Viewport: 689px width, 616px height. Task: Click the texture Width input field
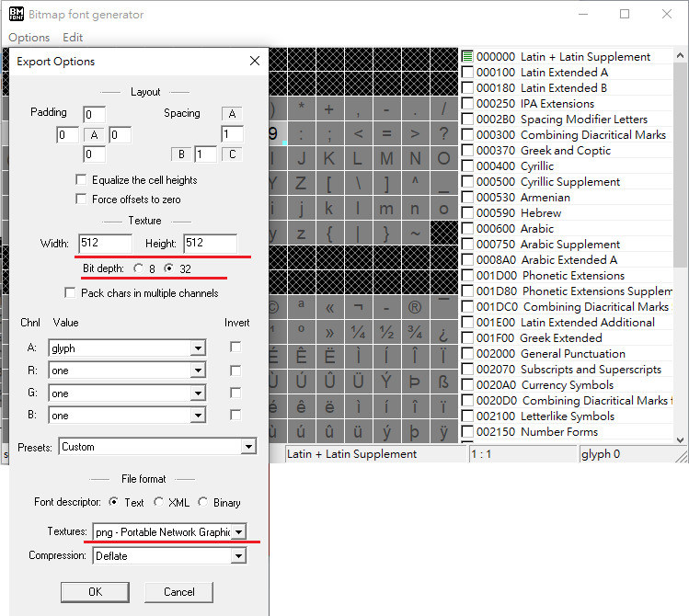[x=104, y=244]
